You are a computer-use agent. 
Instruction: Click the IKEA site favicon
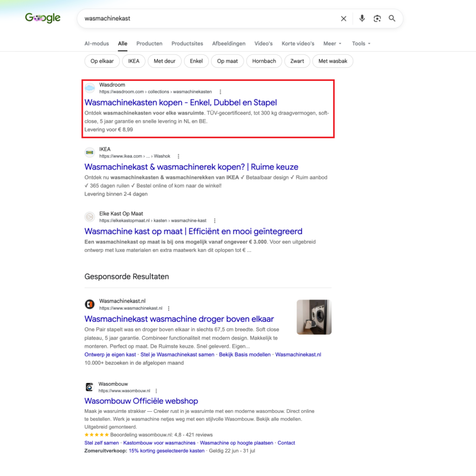pos(90,152)
